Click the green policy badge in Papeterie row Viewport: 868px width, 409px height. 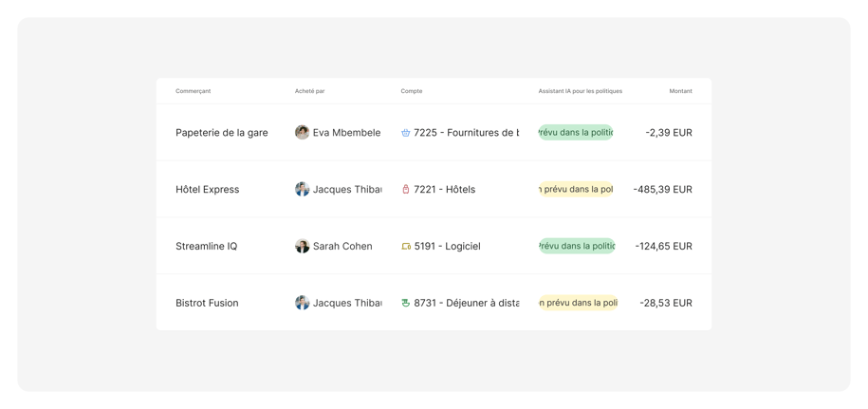(576, 132)
